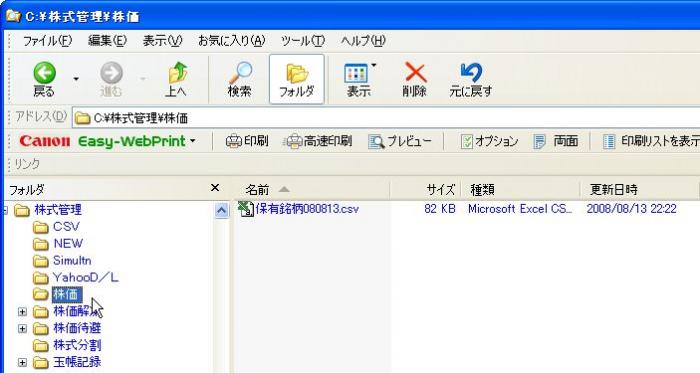Click the address bar showing C:¥株式管理¥株価
Image resolution: width=700 pixels, height=373 pixels.
point(386,118)
